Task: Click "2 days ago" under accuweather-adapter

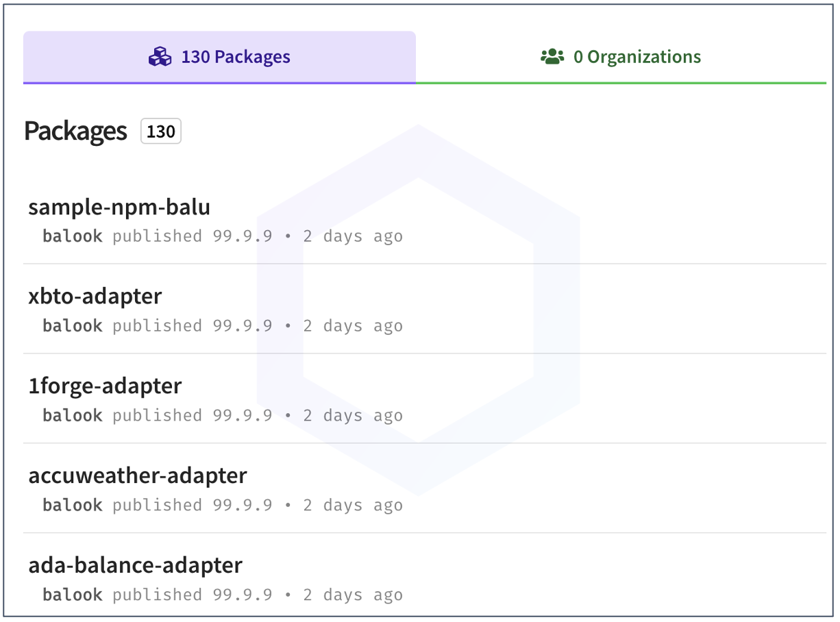Action: tap(353, 506)
